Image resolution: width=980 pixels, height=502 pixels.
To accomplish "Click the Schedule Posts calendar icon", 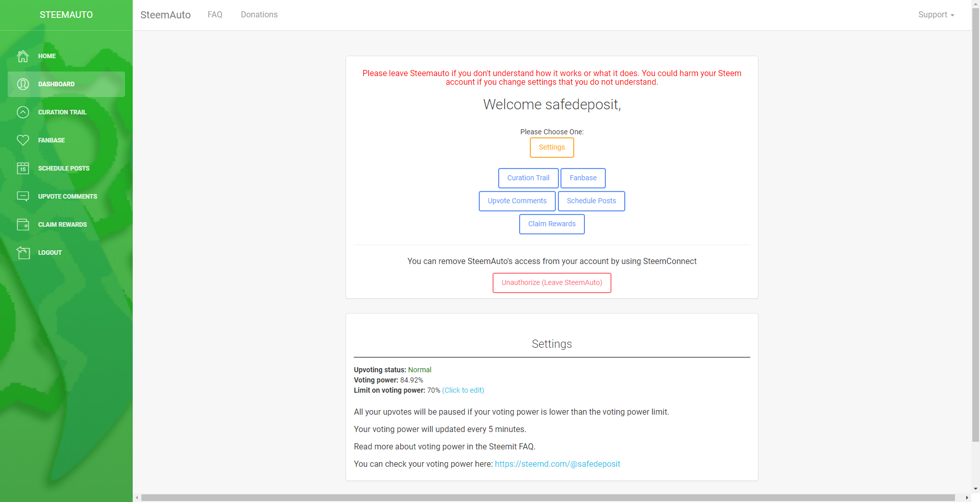I will 23,169.
